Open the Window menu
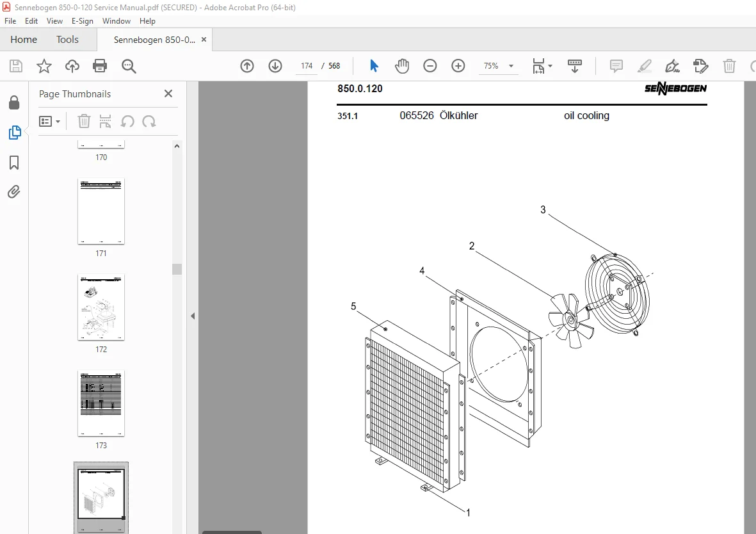The height and width of the screenshot is (534, 756). click(117, 21)
